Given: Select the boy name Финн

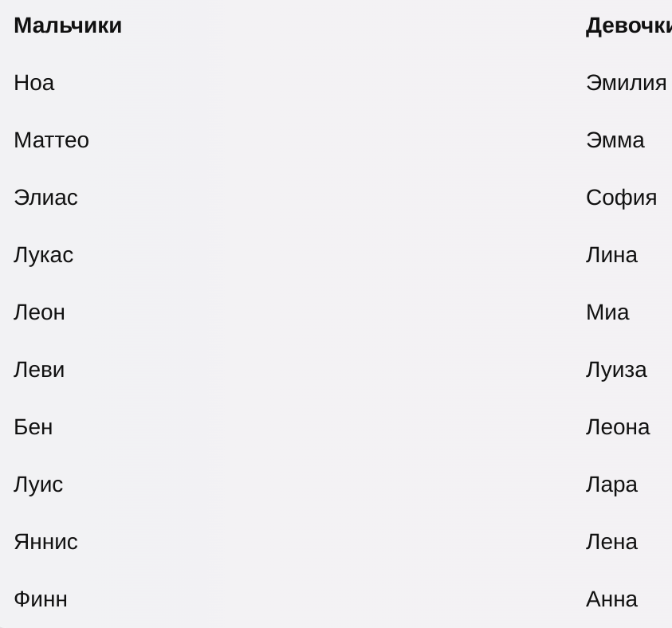Looking at the screenshot, I should point(41,599).
